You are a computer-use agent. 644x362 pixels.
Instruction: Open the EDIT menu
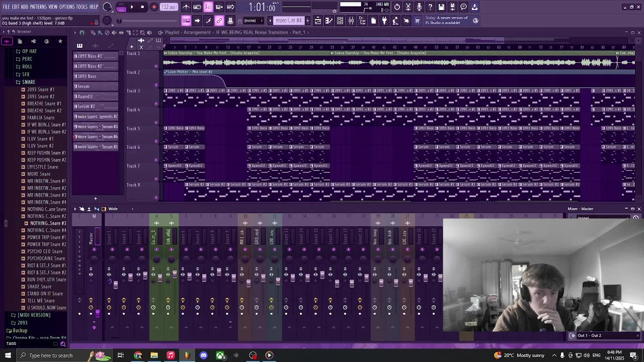tap(16, 7)
